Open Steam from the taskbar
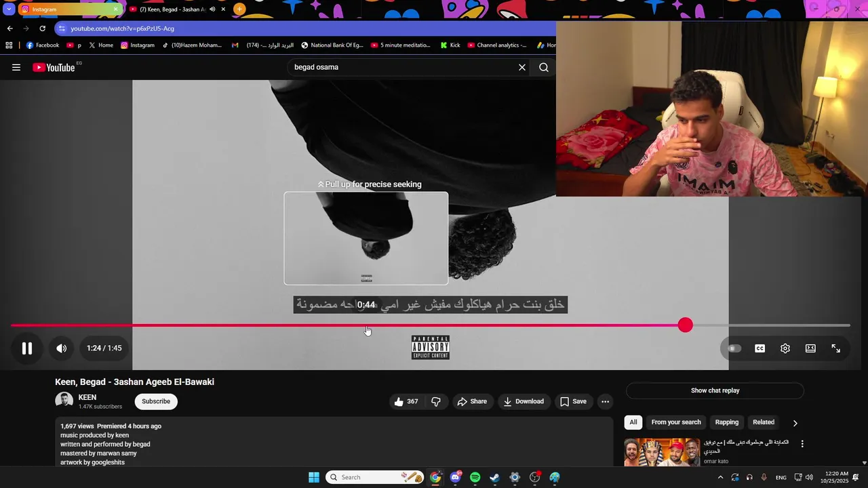This screenshot has width=868, height=488. tap(495, 477)
